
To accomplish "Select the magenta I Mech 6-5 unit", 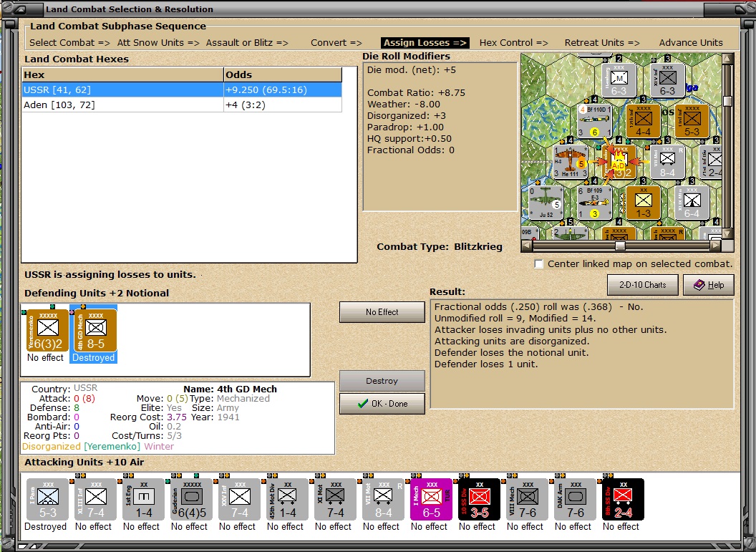I will click(431, 499).
